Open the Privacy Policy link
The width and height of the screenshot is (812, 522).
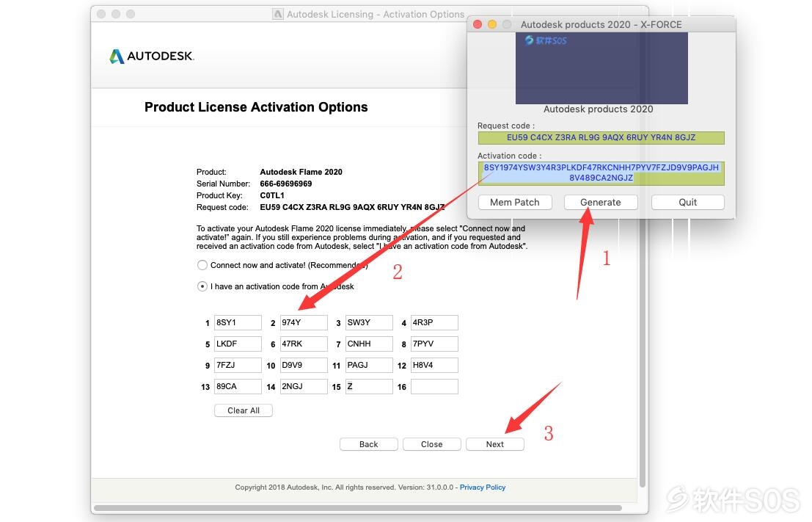point(483,487)
